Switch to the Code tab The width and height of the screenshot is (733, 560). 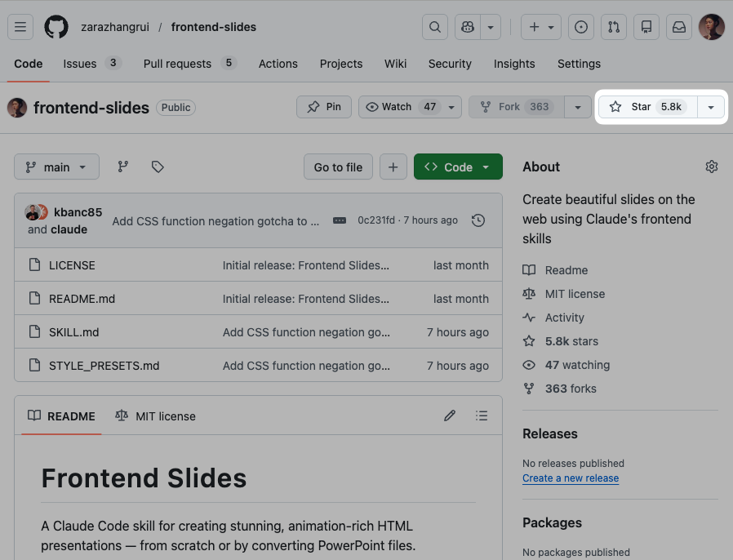(x=28, y=64)
